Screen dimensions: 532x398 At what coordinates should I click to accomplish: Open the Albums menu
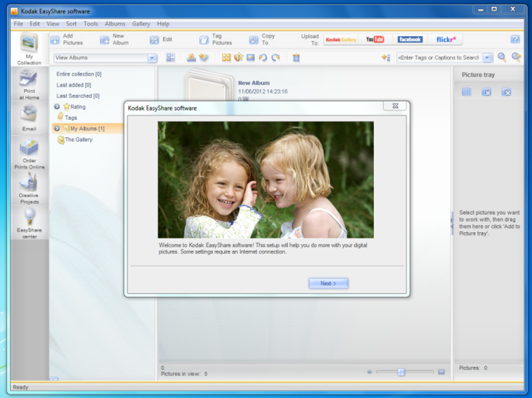(x=115, y=24)
